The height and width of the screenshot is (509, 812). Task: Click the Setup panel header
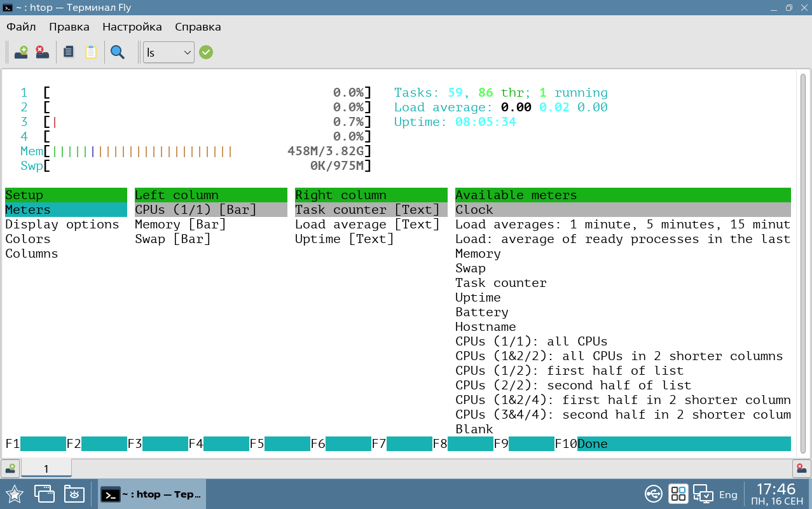[x=66, y=195]
